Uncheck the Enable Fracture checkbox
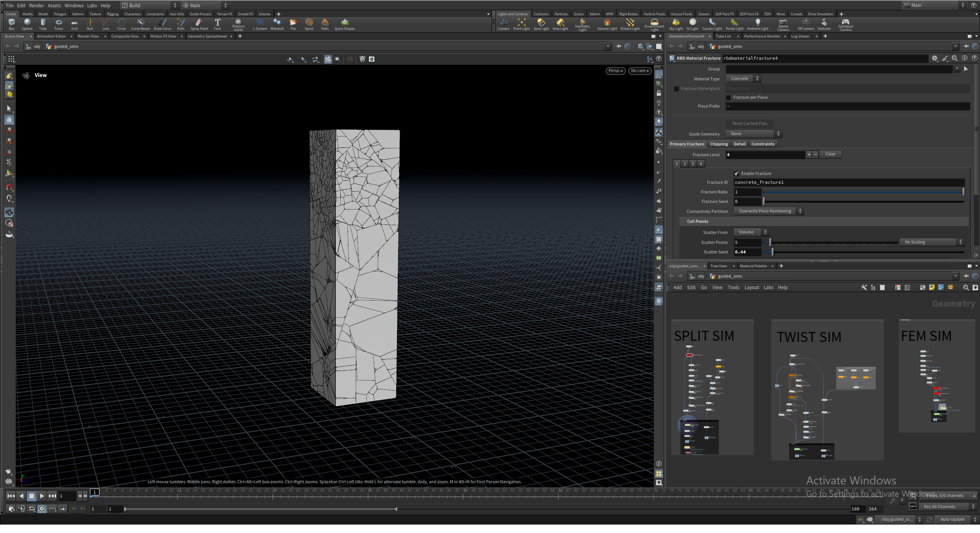The image size is (980, 533). [x=737, y=173]
